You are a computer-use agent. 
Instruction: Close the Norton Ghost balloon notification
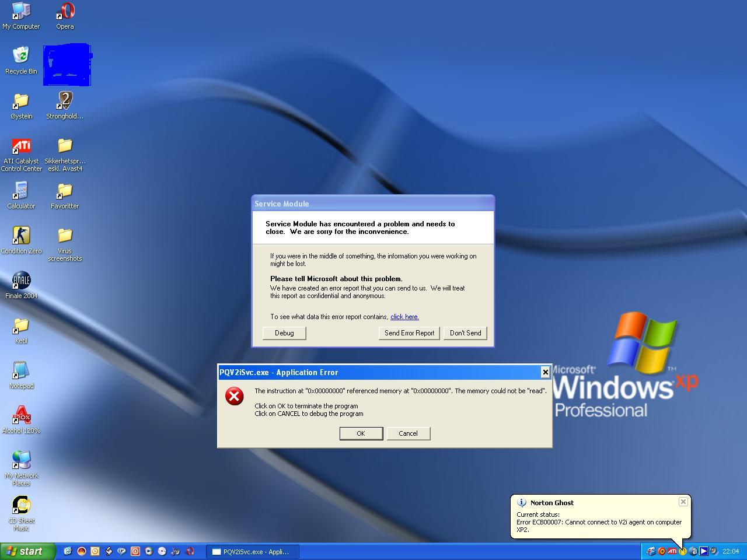(683, 502)
